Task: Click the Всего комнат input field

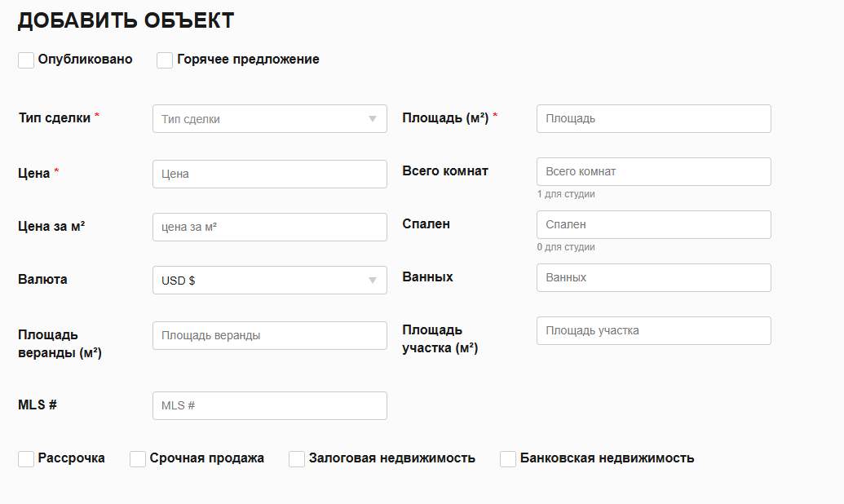Action: (x=654, y=171)
